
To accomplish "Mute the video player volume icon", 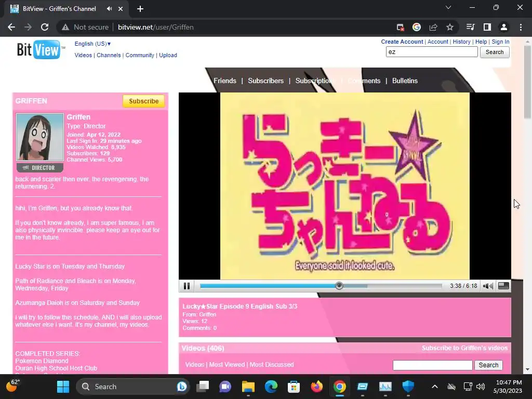I will (x=488, y=286).
